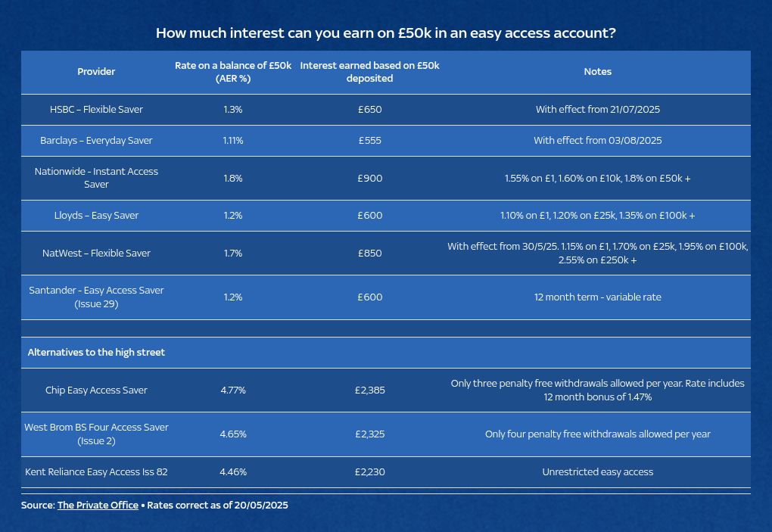Select the Chip Easy Access Saver row
The height and width of the screenshot is (532, 772).
[386, 390]
